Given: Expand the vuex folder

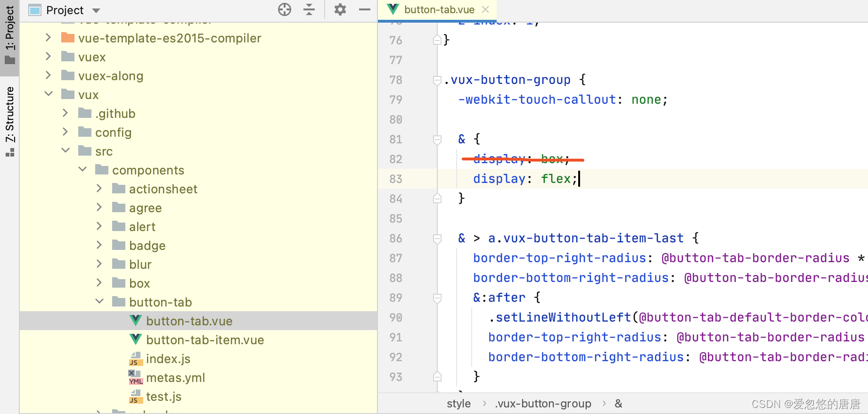Looking at the screenshot, I should 48,56.
